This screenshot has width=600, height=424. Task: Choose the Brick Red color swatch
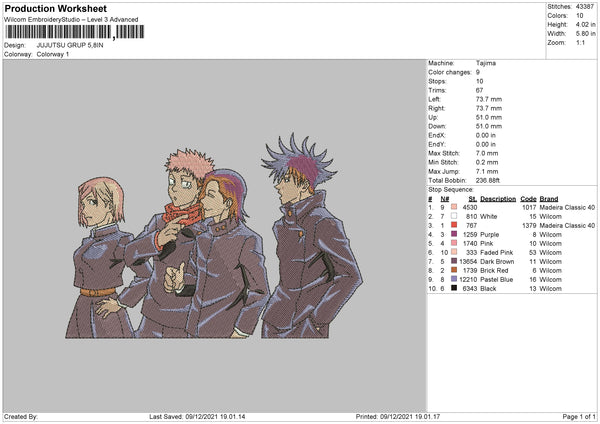pos(454,270)
